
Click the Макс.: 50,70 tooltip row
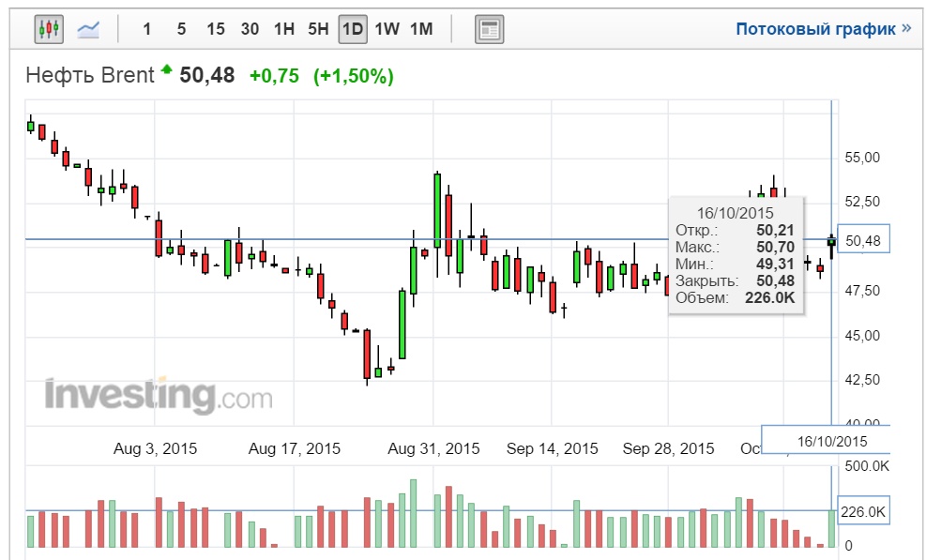pos(736,247)
